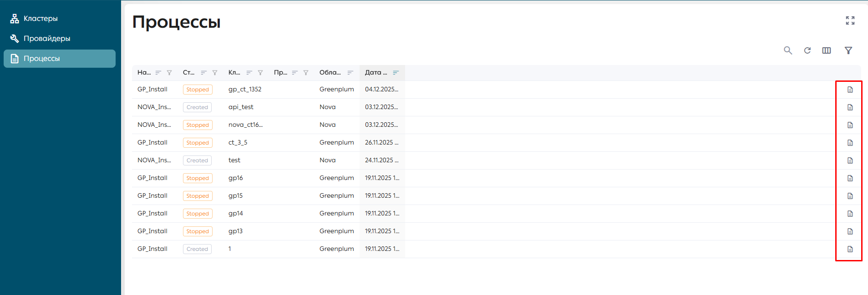Click the Stopped badge for ct_3_5
Viewport: 868px width, 295px height.
(x=198, y=143)
